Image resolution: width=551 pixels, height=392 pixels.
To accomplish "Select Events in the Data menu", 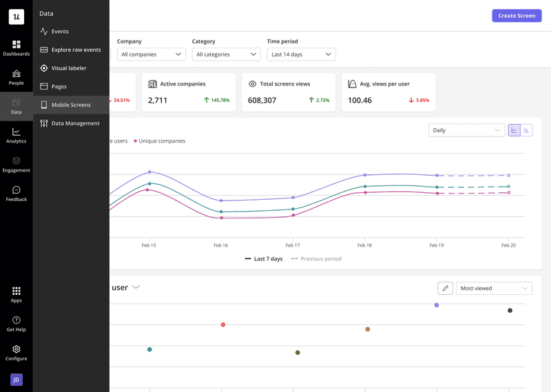I will [60, 32].
